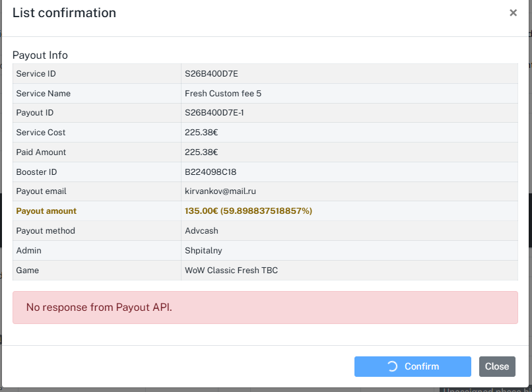Image resolution: width=532 pixels, height=392 pixels.
Task: Click the admin name Shpitalny
Action: (203, 251)
